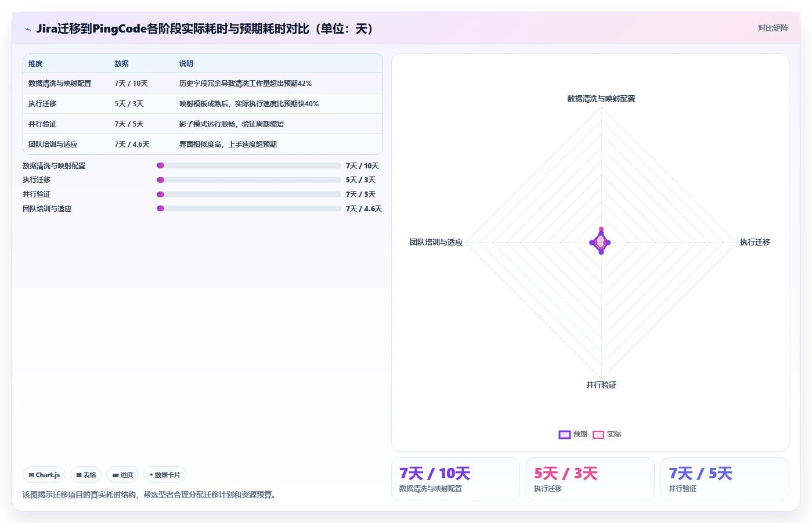Screen dimensions: 812x523
Task: Click the 表格 chip
Action: pyautogui.click(x=86, y=475)
